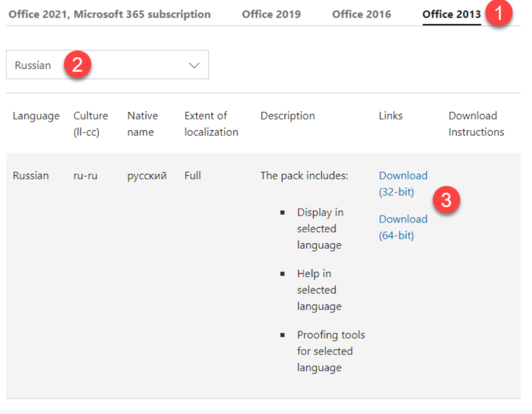
Task: Click the Links column header
Action: click(390, 116)
